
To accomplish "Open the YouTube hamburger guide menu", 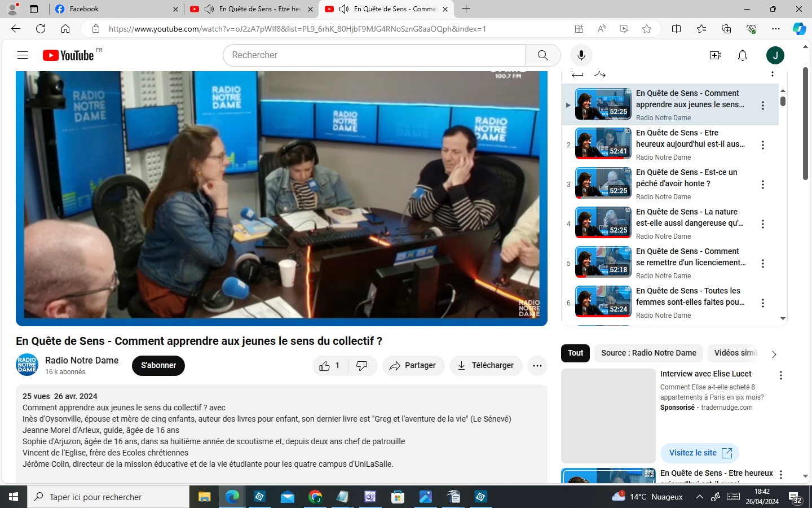I will click(23, 55).
